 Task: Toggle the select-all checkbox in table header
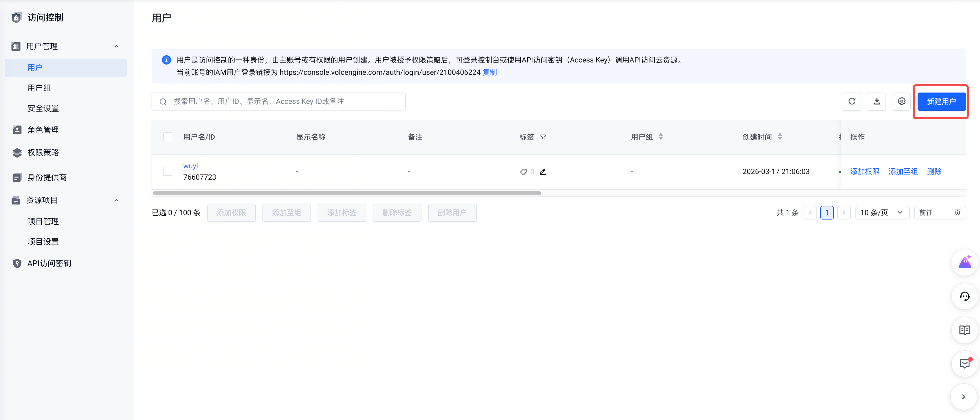click(x=167, y=137)
